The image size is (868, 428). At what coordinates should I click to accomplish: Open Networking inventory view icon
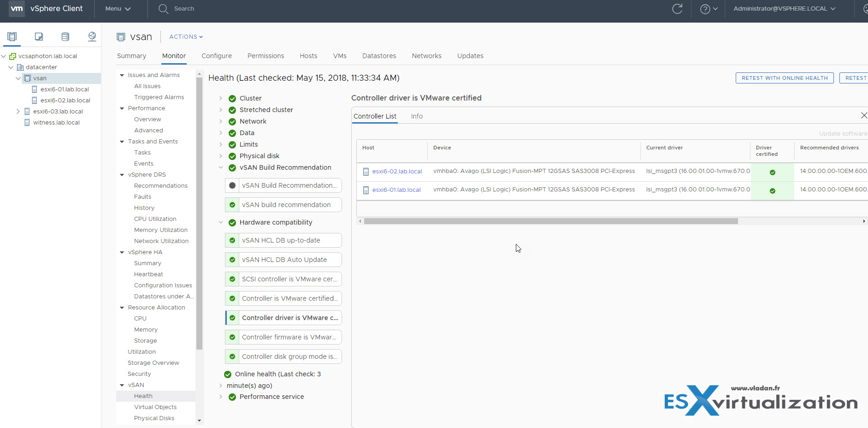92,36
